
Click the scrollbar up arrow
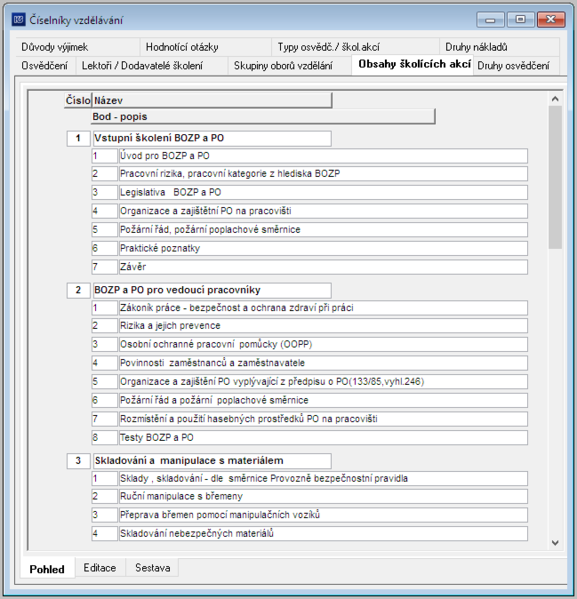[x=555, y=99]
